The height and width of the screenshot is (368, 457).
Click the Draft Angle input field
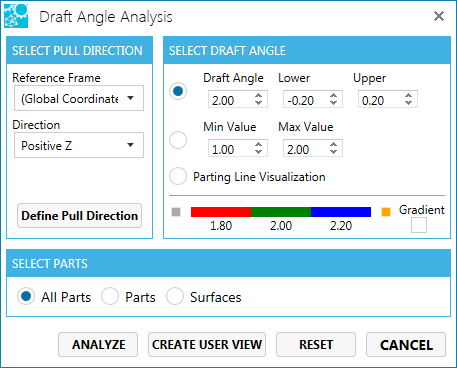238,99
